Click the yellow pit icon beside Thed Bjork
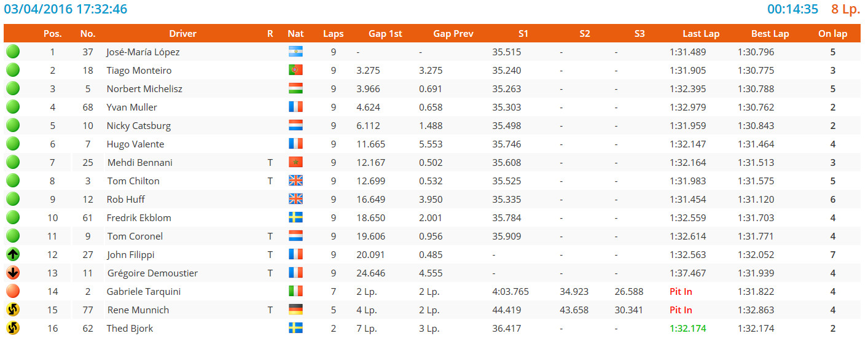868x344 pixels. (x=13, y=328)
